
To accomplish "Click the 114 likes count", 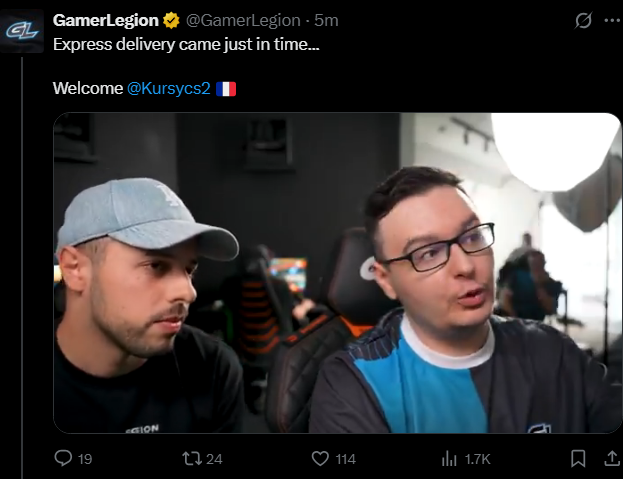I will pyautogui.click(x=345, y=459).
